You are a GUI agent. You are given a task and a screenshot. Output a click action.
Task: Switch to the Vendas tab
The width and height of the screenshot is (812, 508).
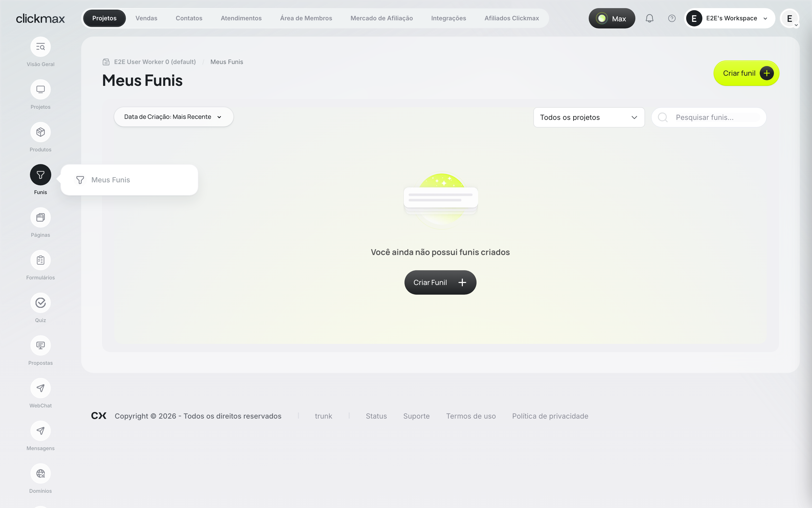click(x=146, y=18)
